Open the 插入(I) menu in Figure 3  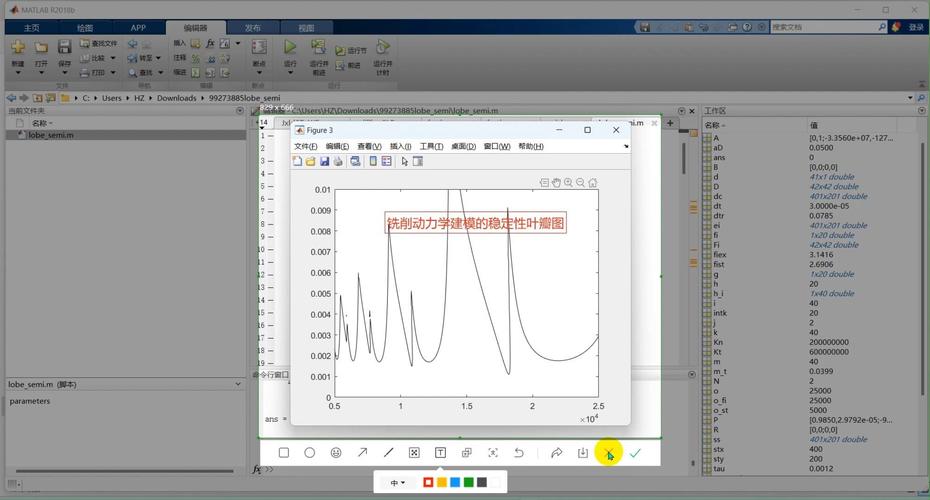click(400, 147)
